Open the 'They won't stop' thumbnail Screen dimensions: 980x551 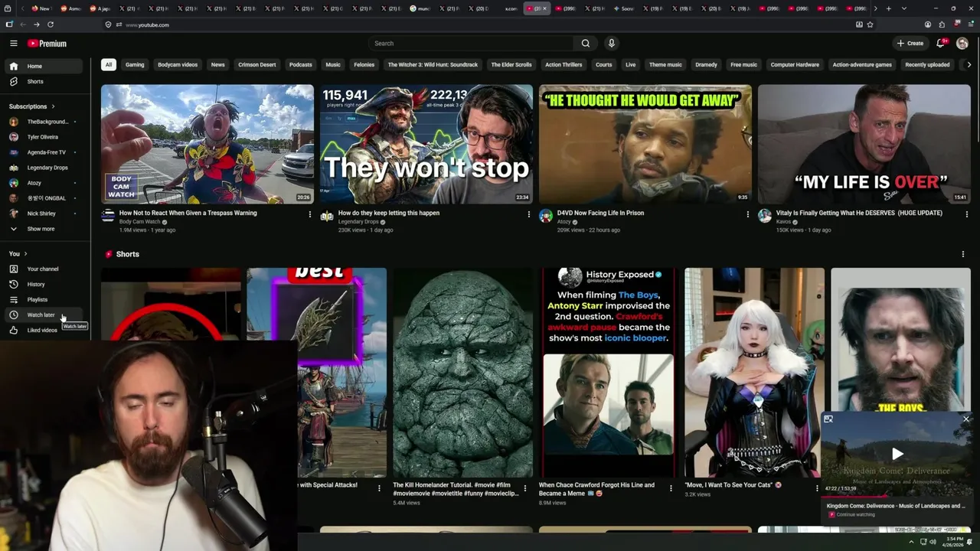pyautogui.click(x=426, y=144)
